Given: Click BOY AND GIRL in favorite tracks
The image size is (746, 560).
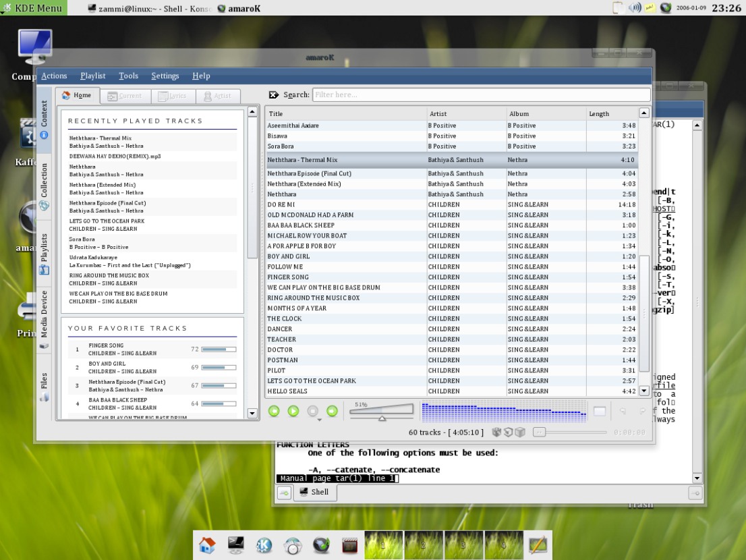Looking at the screenshot, I should (107, 364).
